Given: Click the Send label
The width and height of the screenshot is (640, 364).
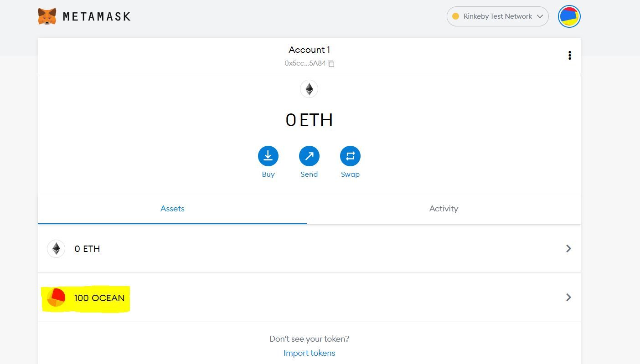Looking at the screenshot, I should tap(309, 174).
